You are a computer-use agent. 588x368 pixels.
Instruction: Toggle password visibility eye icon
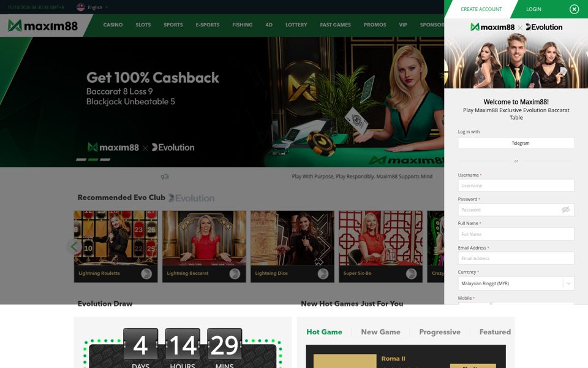[565, 210]
